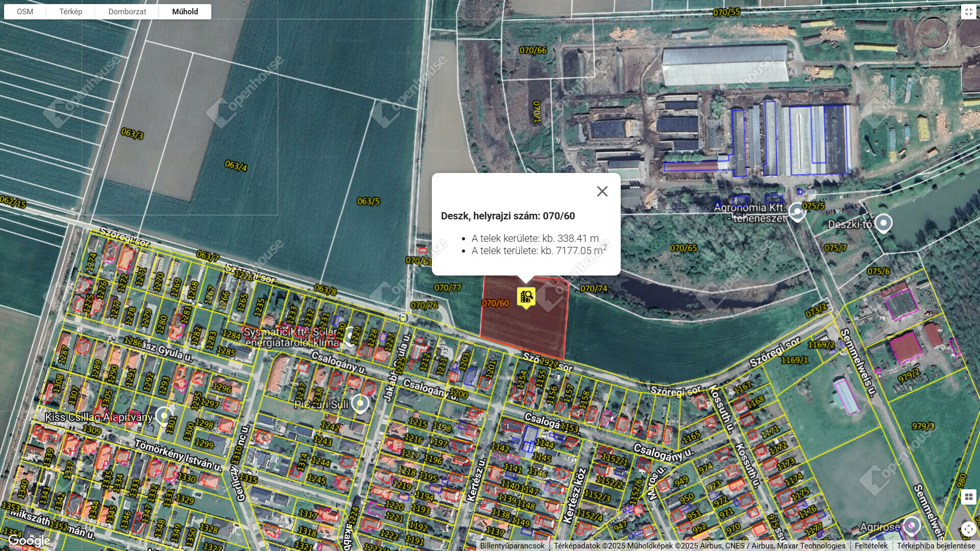Image resolution: width=980 pixels, height=551 pixels.
Task: Click the yellow property search marker
Action: (x=526, y=296)
